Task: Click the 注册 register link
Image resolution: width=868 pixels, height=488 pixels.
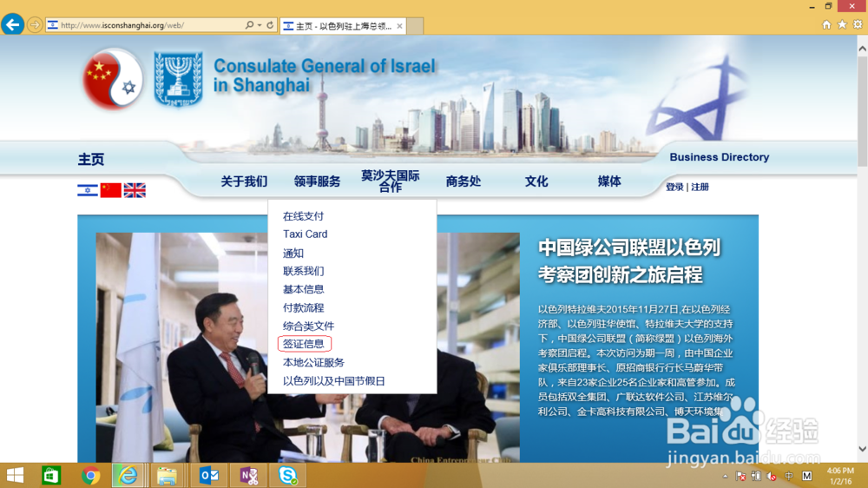Action: (x=700, y=188)
